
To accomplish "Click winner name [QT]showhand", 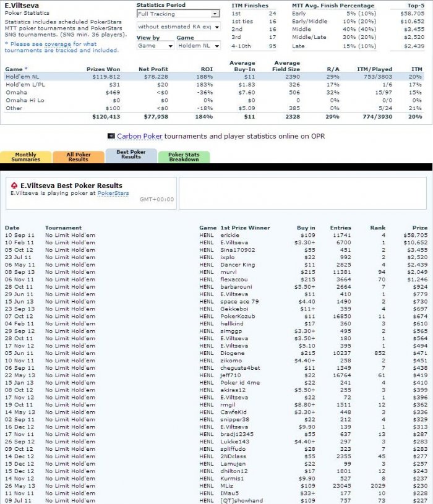I will (x=242, y=501).
